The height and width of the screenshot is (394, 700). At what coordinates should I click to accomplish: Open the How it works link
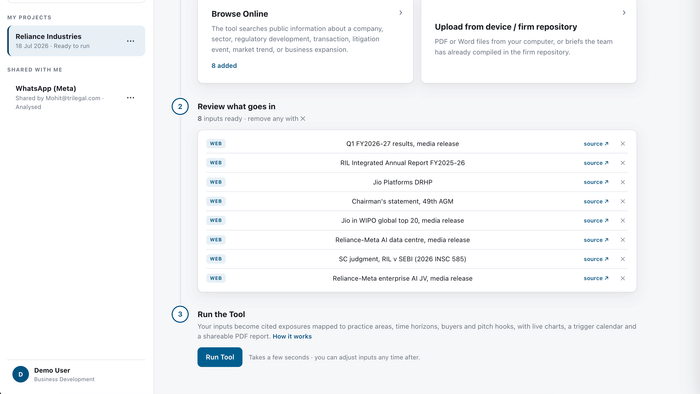tap(292, 336)
